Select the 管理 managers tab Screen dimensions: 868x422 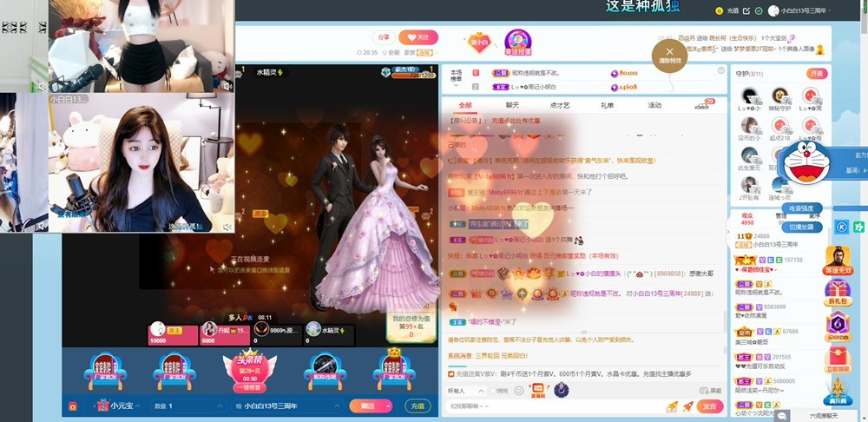[781, 216]
